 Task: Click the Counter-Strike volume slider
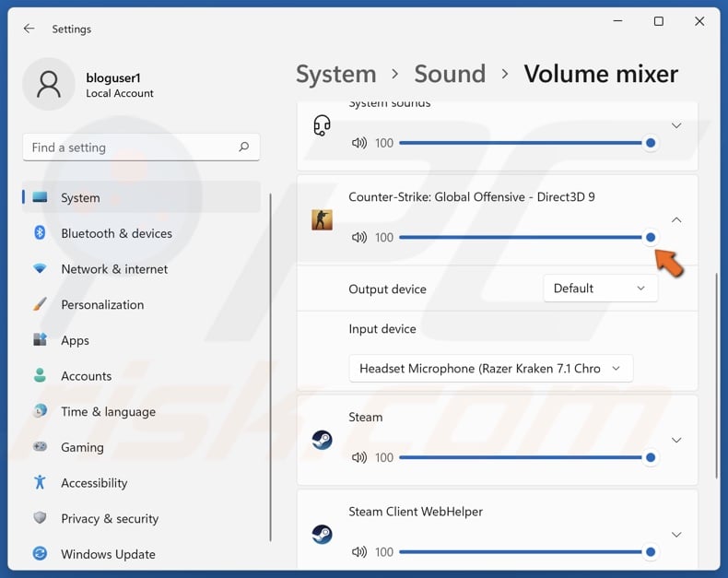click(x=527, y=238)
